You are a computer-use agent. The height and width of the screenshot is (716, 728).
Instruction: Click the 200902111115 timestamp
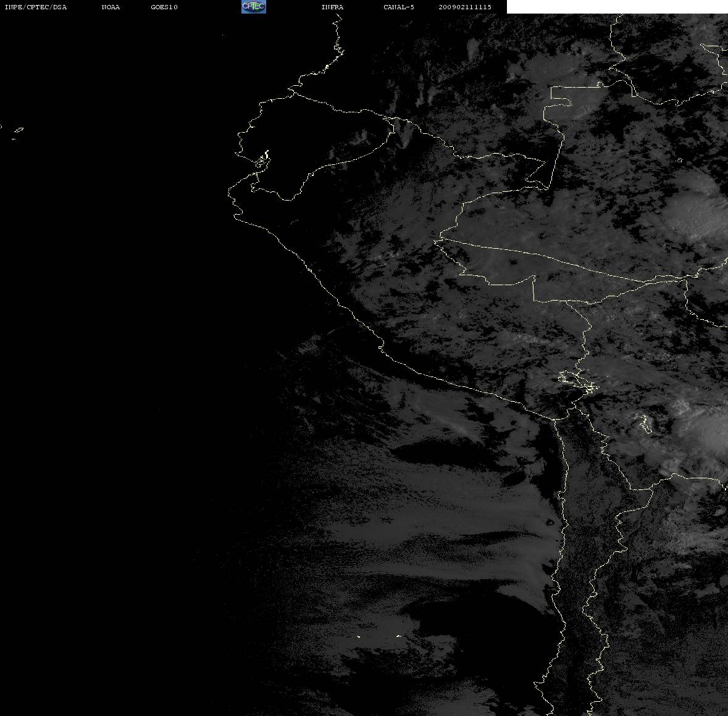coord(465,7)
